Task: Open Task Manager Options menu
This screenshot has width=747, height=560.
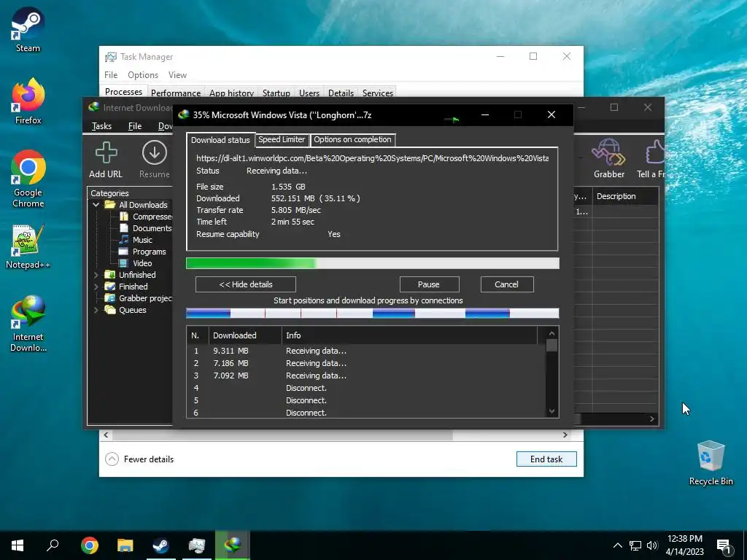Action: (143, 75)
